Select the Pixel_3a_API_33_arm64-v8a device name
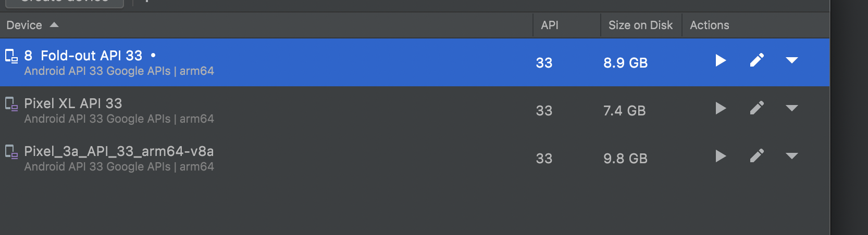Screen dimensions: 868x235 coord(119,151)
